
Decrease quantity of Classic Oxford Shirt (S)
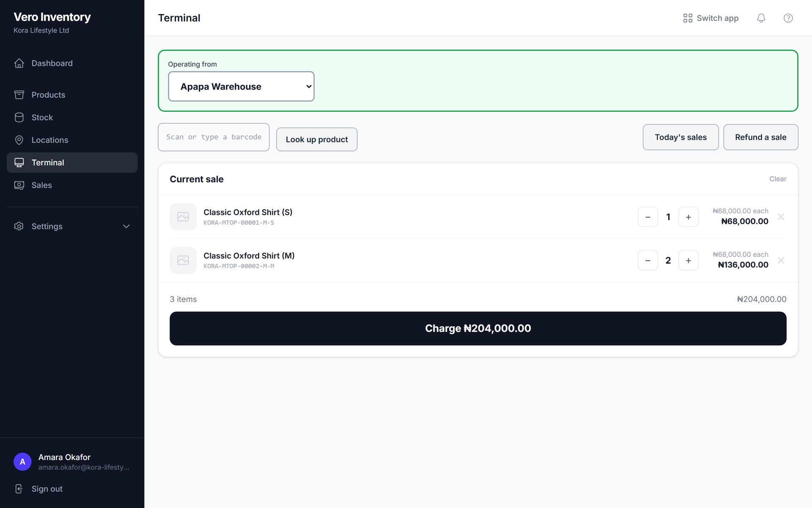647,217
